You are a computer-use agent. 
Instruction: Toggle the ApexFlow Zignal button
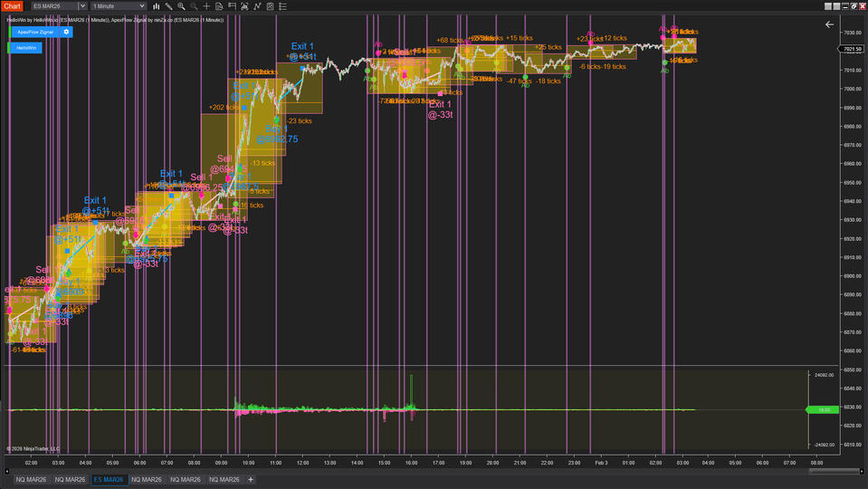[x=34, y=32]
